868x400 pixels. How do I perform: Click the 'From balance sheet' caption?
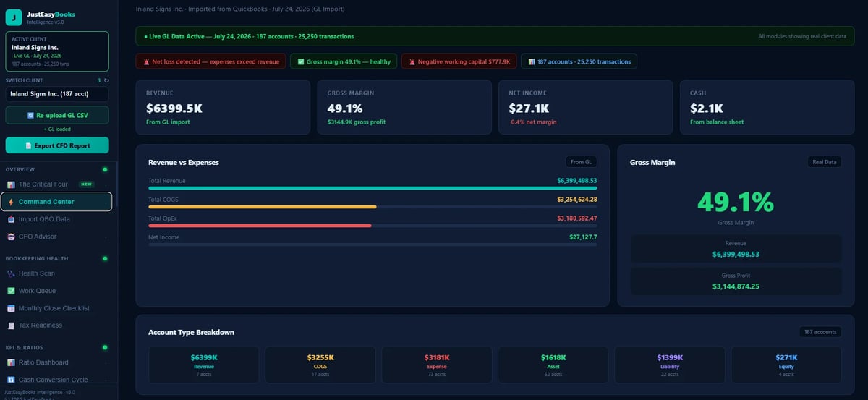pyautogui.click(x=717, y=122)
